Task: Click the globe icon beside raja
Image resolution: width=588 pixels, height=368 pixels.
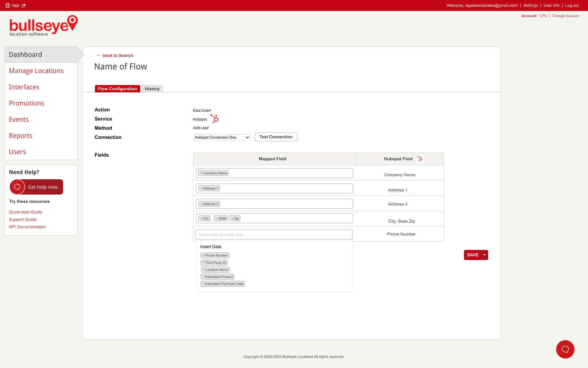Action: (8, 6)
